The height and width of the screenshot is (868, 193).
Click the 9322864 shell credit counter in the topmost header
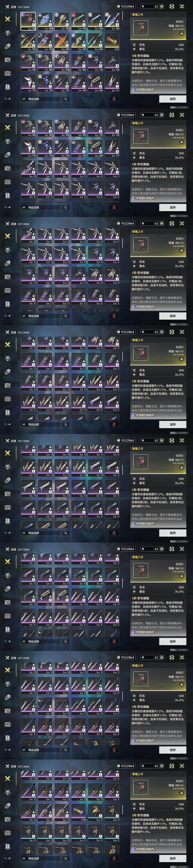click(125, 6)
